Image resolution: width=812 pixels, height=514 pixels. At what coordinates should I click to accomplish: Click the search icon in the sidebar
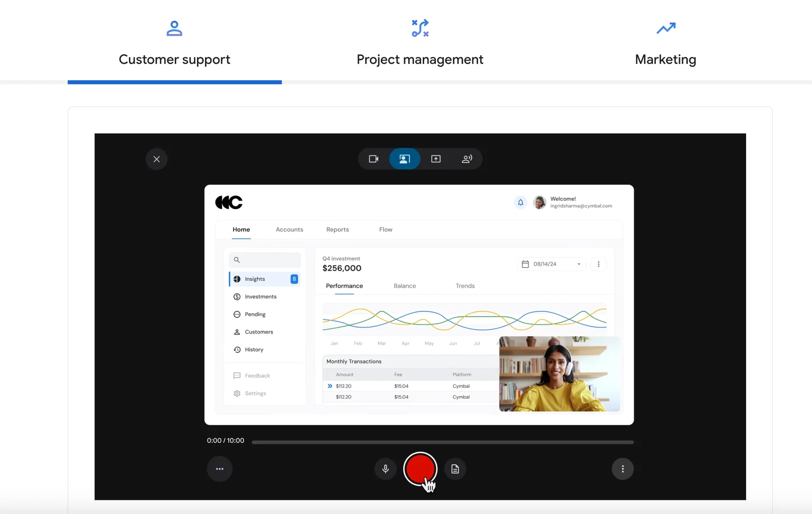tap(237, 260)
